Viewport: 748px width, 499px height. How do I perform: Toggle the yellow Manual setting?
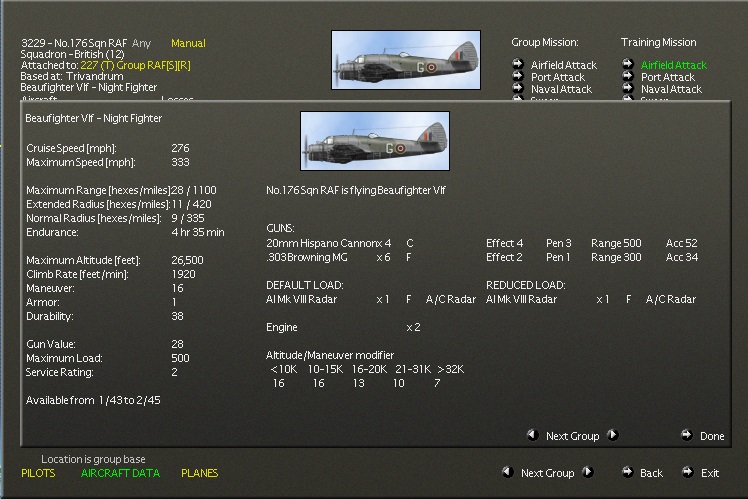pos(188,43)
